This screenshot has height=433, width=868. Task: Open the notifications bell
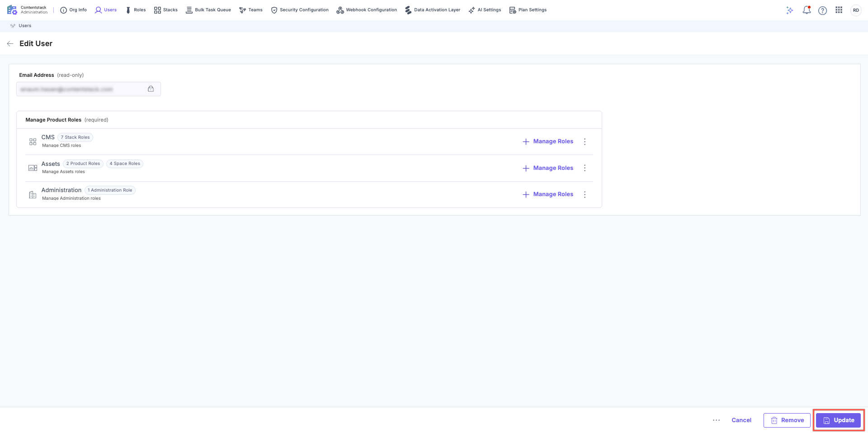807,10
